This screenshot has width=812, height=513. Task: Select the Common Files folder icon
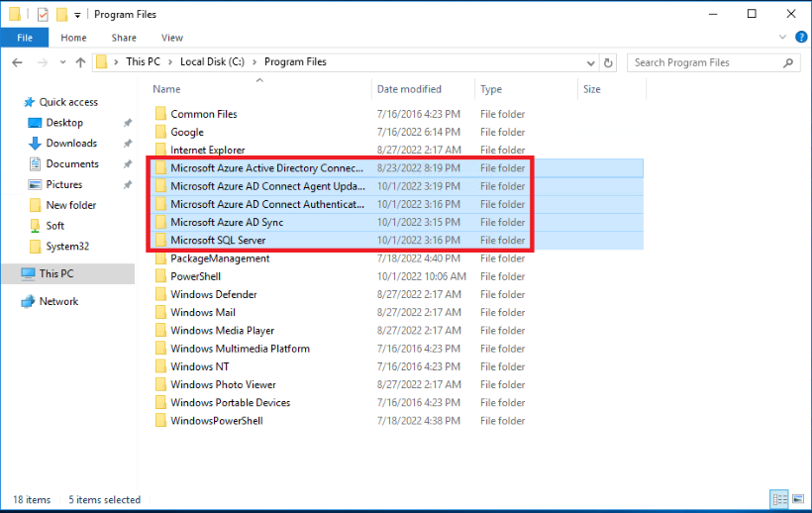[x=161, y=113]
